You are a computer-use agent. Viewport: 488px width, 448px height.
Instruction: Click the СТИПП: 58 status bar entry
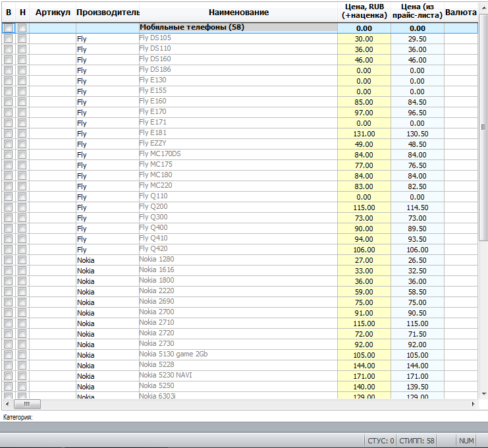coord(417,441)
